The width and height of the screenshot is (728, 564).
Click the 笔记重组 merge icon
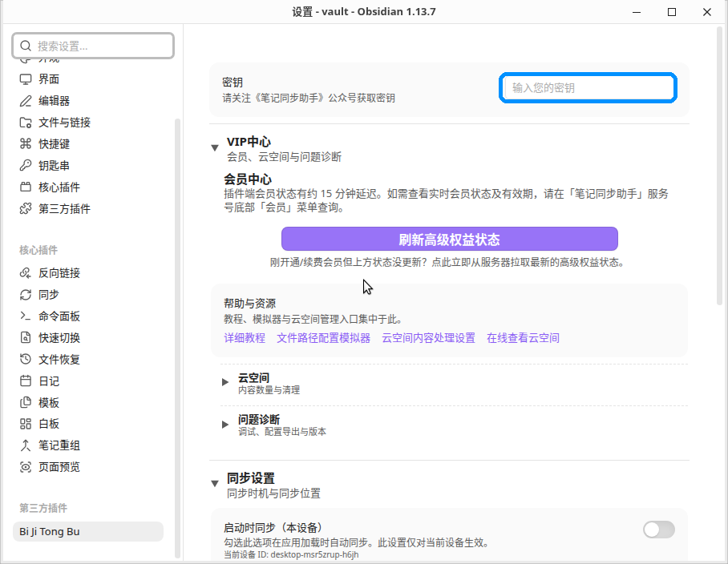point(26,445)
